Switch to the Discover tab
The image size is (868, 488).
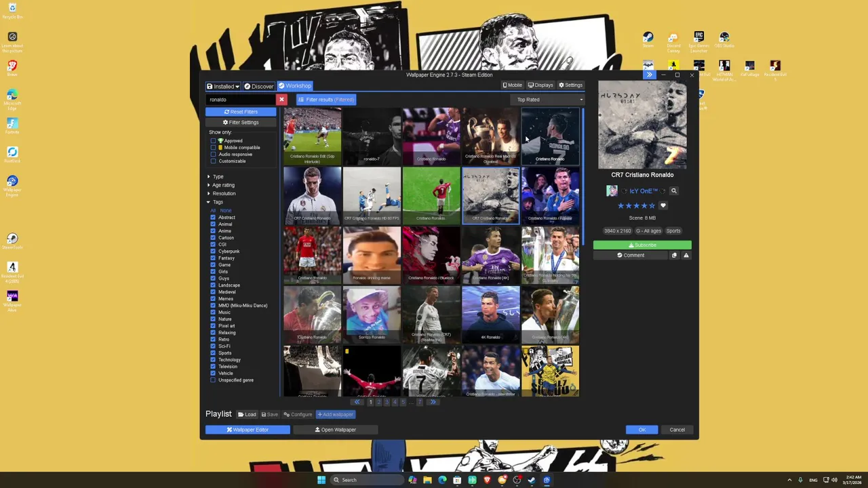(258, 86)
